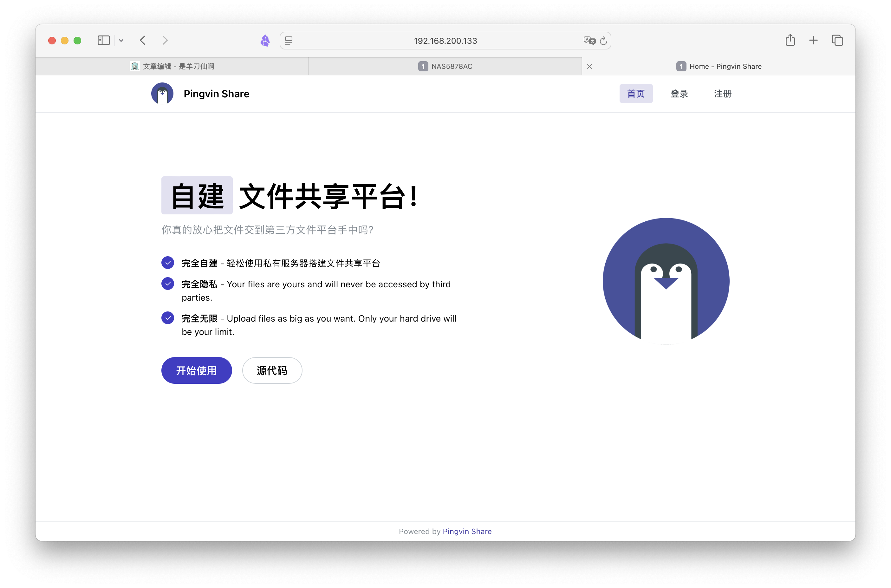Click the translate icon in the address bar
The image size is (891, 588).
pyautogui.click(x=589, y=41)
